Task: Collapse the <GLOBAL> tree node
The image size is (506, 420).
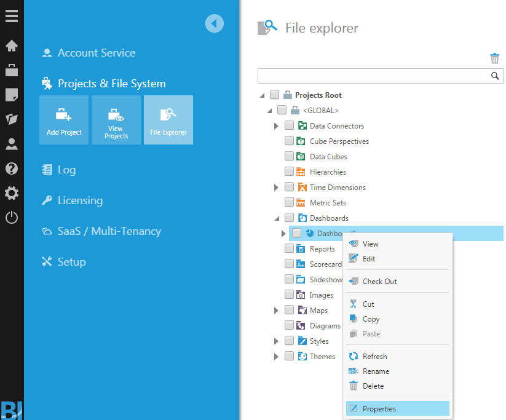Action: coord(270,111)
